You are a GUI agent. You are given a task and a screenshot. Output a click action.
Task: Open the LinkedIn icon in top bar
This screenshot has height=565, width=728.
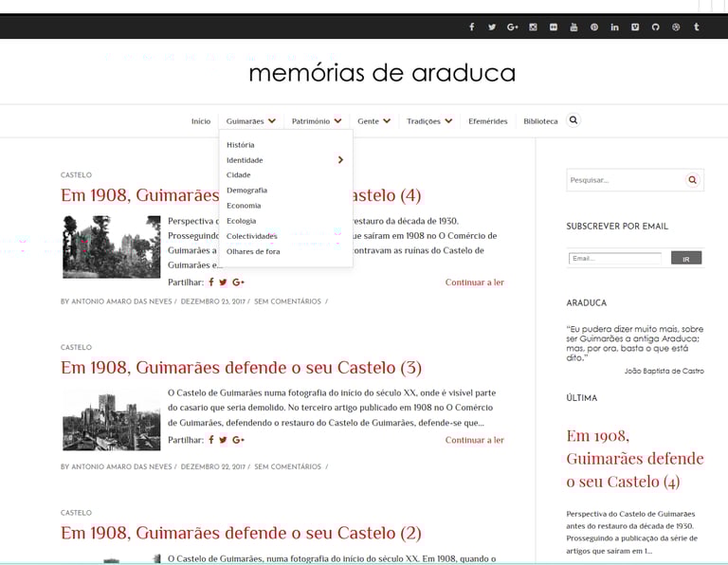(x=614, y=27)
